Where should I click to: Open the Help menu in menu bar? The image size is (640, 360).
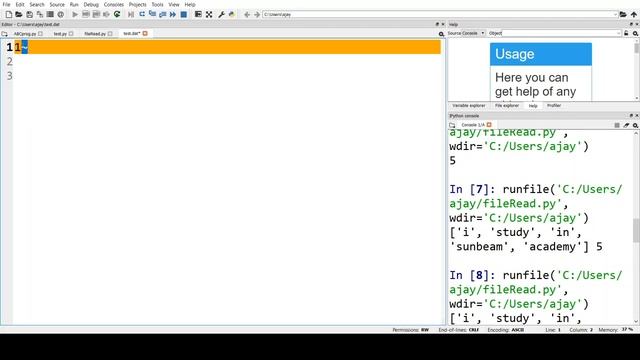[190, 4]
